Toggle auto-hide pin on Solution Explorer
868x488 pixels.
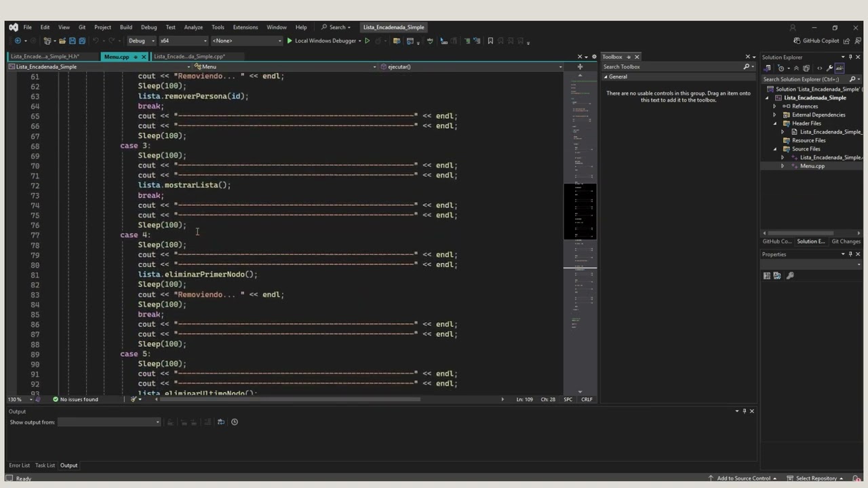click(x=850, y=57)
